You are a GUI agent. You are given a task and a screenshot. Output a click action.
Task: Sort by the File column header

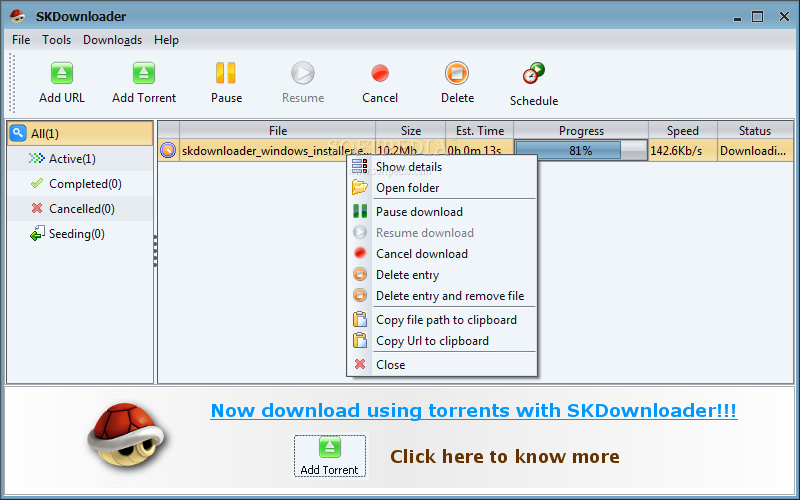(278, 131)
